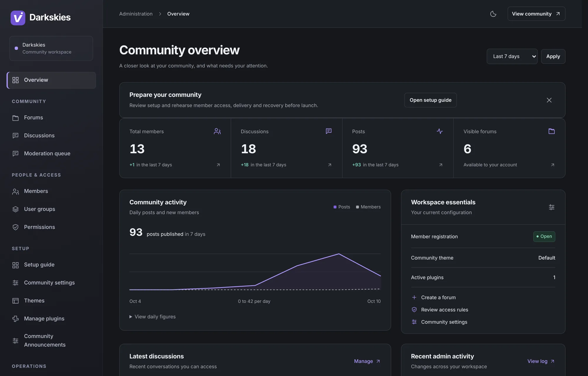588x376 pixels.
Task: Toggle dark mode with the moon icon
Action: pos(493,14)
